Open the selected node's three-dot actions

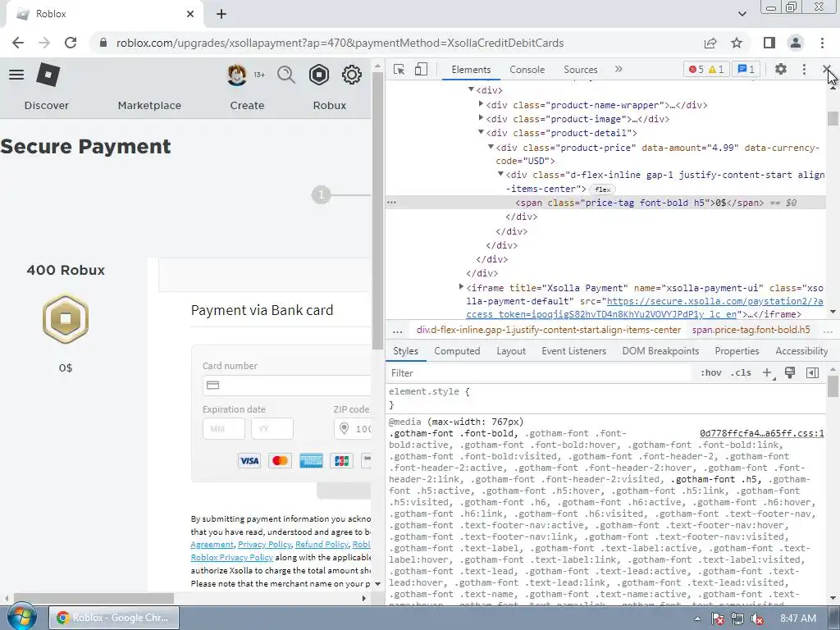[x=391, y=203]
